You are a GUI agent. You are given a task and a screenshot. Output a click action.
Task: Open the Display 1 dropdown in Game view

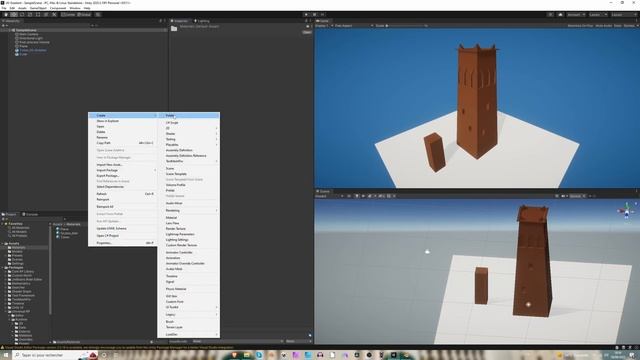point(324,26)
